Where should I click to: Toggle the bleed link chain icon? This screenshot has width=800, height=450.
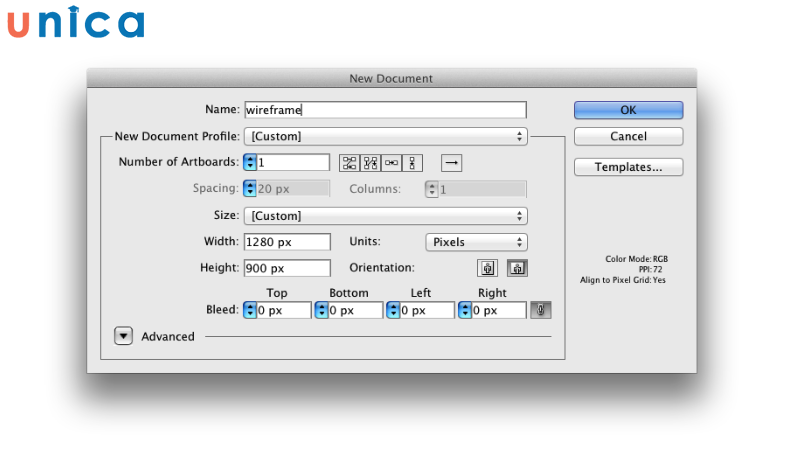[x=541, y=311]
